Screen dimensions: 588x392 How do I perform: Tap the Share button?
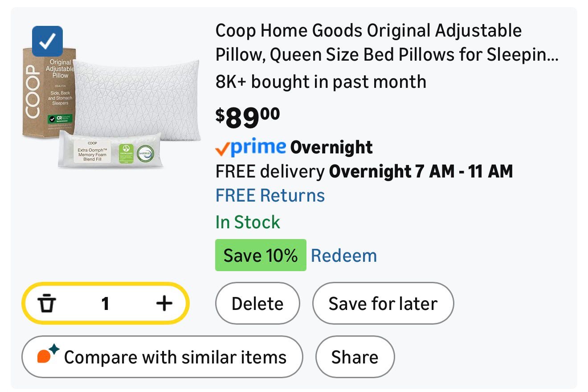[x=355, y=357]
